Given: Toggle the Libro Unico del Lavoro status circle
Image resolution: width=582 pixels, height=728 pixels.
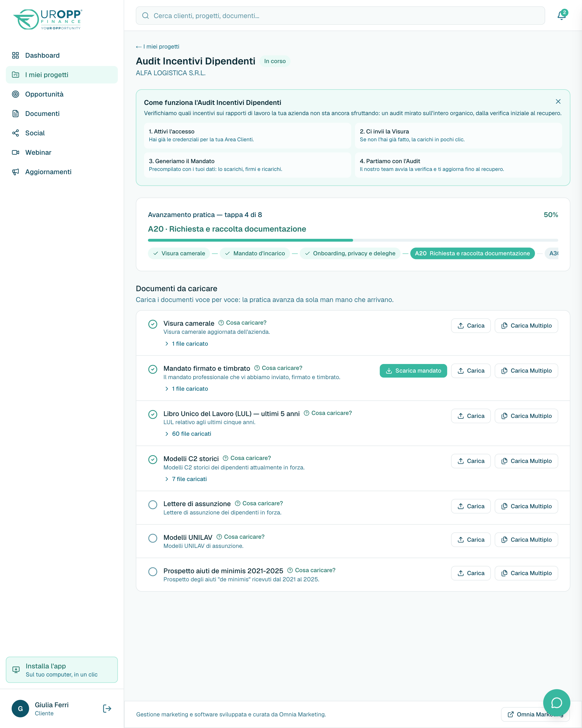Looking at the screenshot, I should [153, 414].
